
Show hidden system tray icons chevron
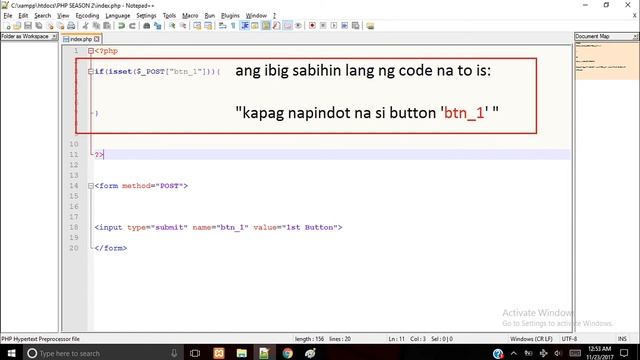(513, 353)
